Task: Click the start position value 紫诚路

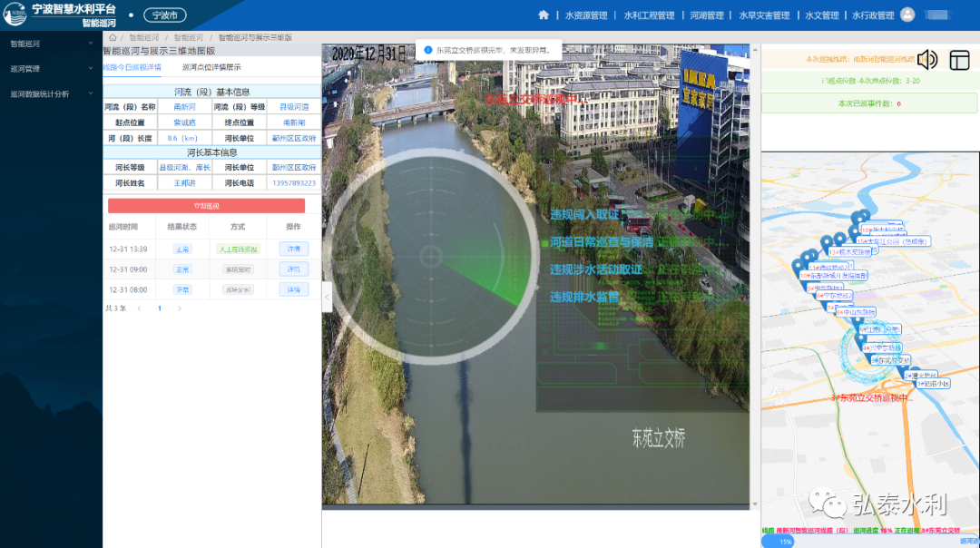Action: pyautogui.click(x=184, y=122)
